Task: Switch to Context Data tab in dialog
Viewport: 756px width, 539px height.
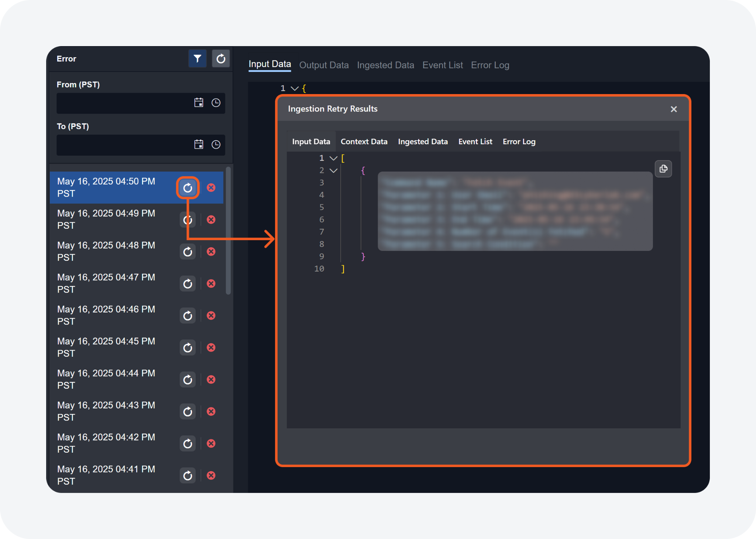Action: coord(364,142)
